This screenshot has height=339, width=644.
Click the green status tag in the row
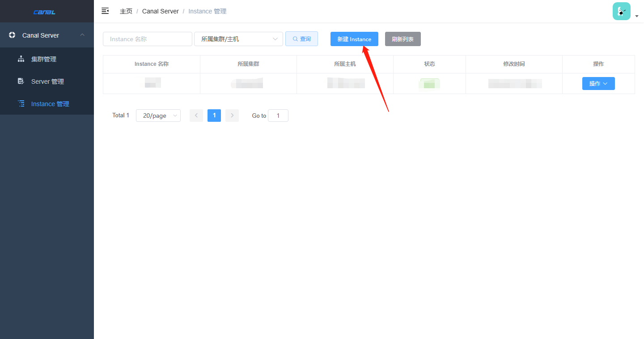tap(429, 84)
